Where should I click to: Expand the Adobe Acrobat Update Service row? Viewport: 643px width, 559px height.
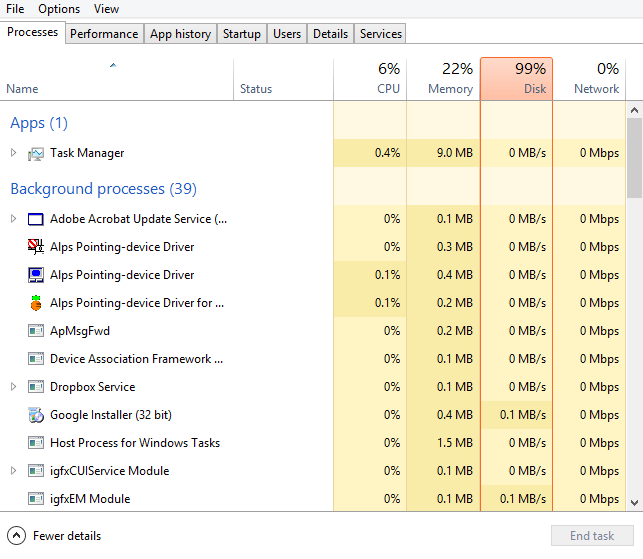pyautogui.click(x=13, y=219)
